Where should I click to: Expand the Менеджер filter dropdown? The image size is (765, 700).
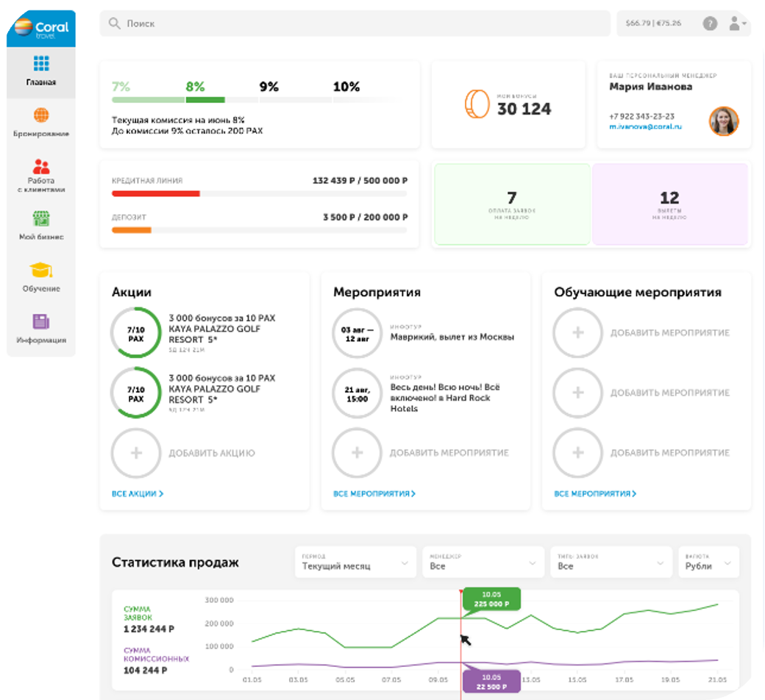point(483,562)
